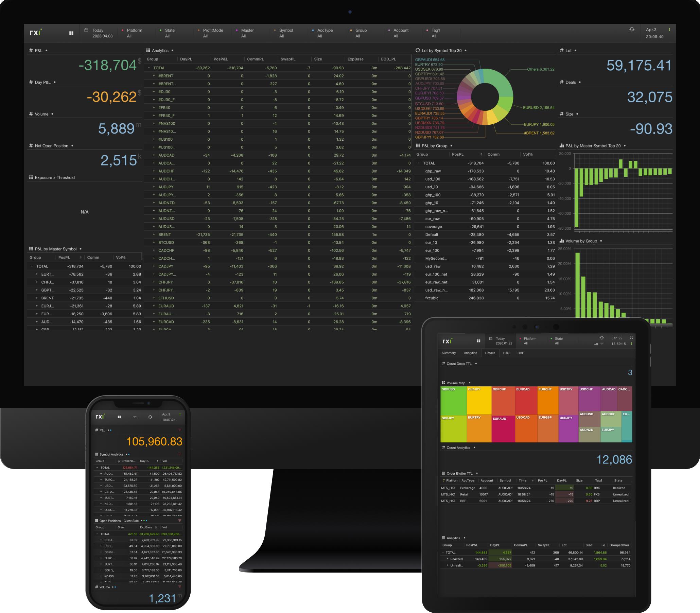Click the exclamation alert icon near the clock
Image resolution: width=700 pixels, height=613 pixels.
click(669, 30)
